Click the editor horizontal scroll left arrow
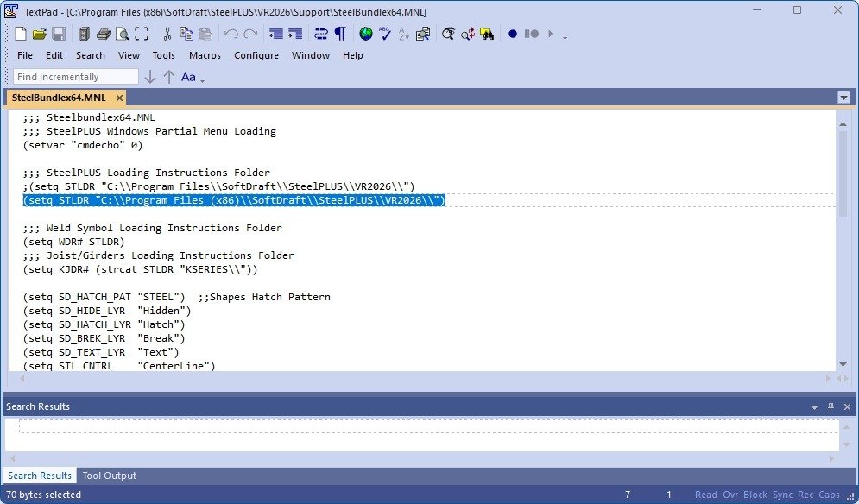The height and width of the screenshot is (504, 859). tap(22, 378)
